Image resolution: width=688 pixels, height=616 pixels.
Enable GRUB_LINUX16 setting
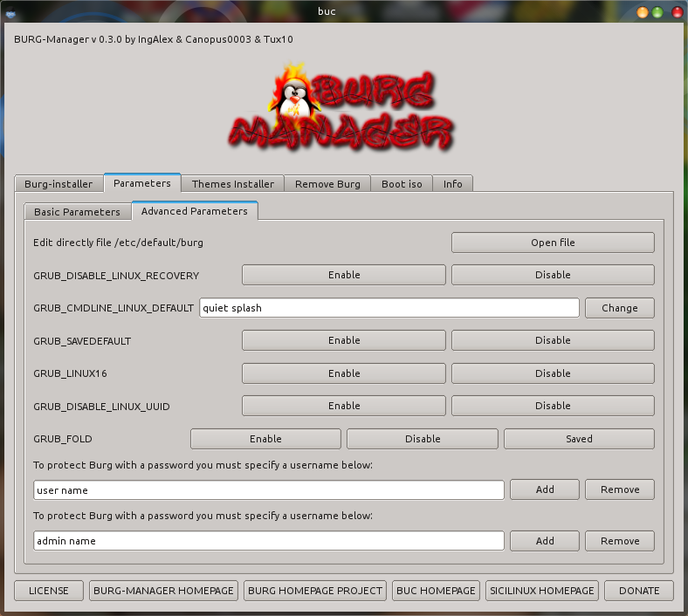[343, 373]
